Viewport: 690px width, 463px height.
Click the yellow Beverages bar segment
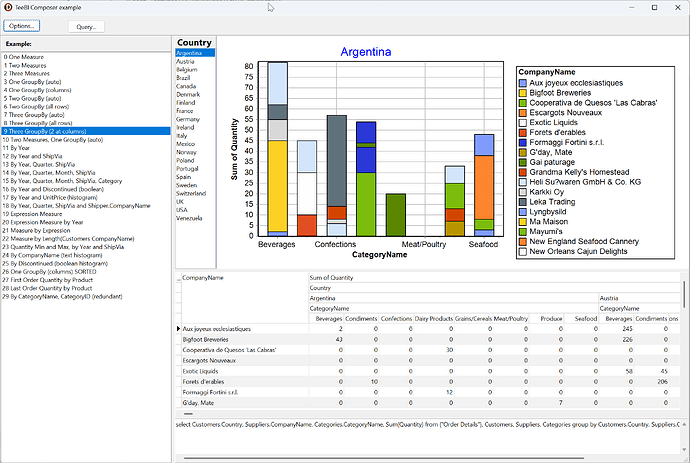[278, 186]
